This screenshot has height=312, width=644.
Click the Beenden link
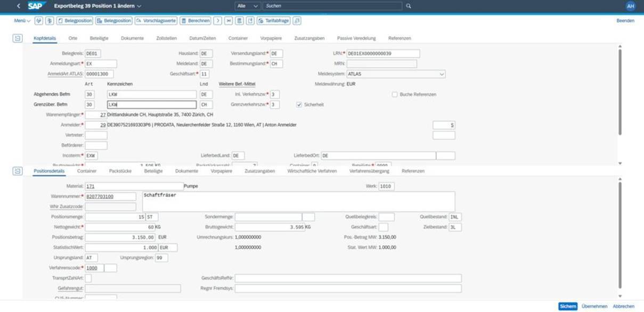point(625,21)
